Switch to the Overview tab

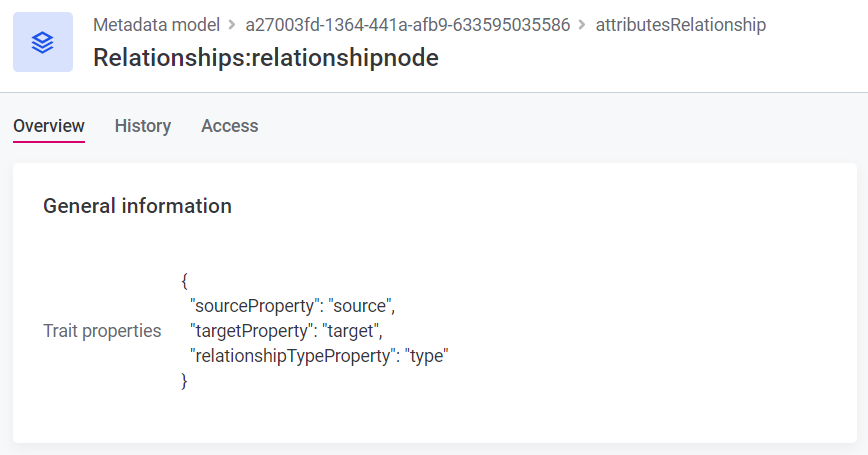[49, 126]
